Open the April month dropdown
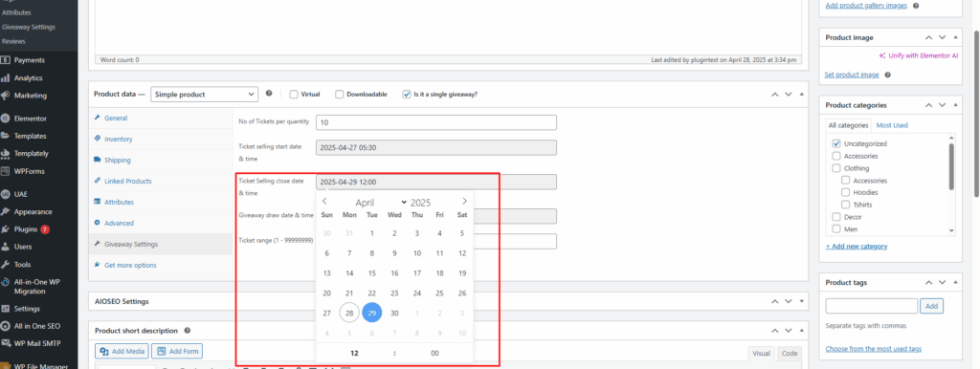The image size is (980, 369). coord(381,203)
